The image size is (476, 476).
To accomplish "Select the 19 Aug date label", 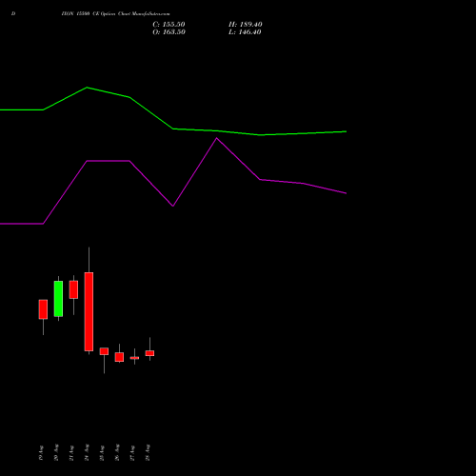I will point(41,453).
